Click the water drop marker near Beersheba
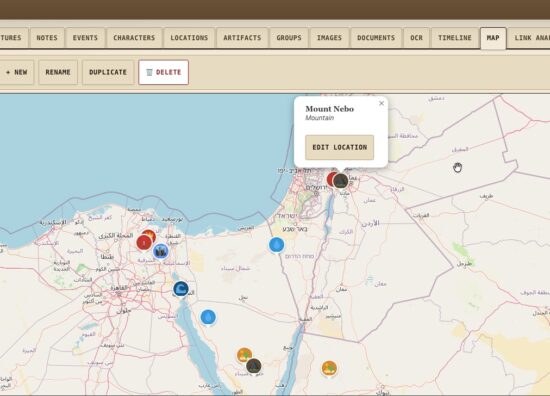550x396 pixels. pyautogui.click(x=277, y=245)
